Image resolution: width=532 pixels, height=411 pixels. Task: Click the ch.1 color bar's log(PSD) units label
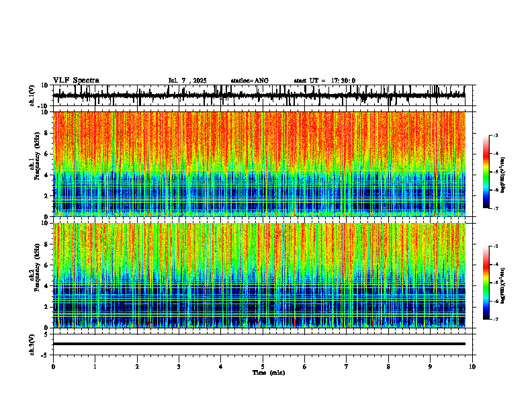(503, 175)
